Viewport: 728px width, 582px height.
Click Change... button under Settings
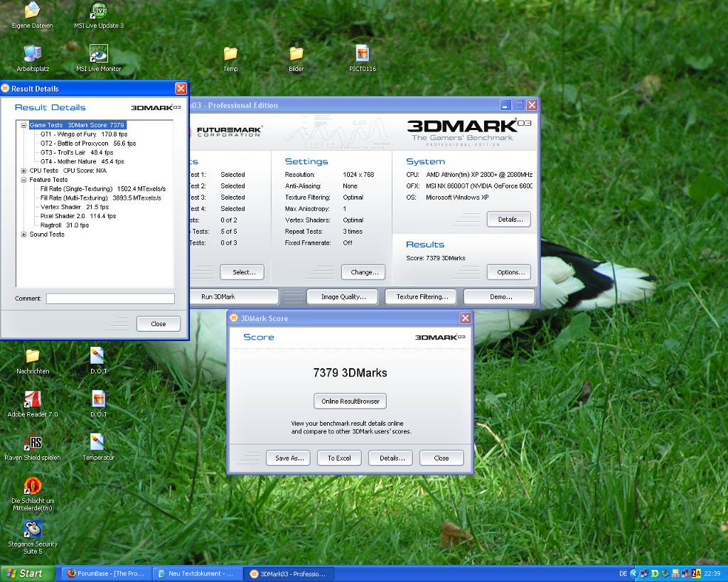coord(363,272)
